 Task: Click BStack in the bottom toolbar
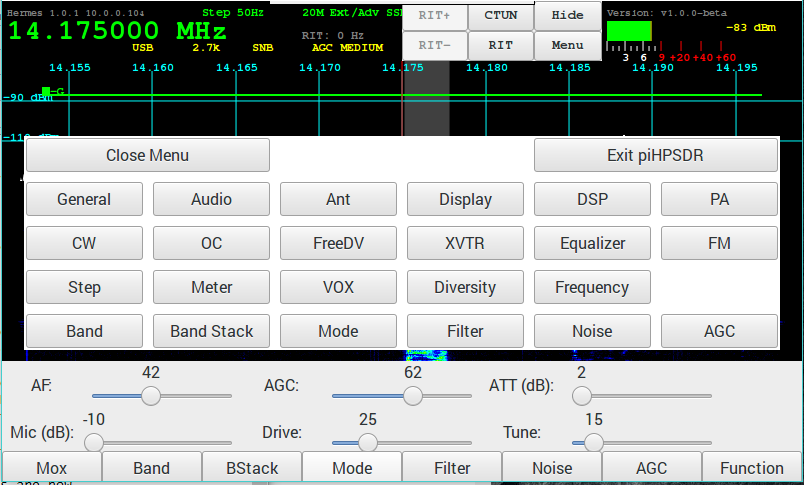click(252, 468)
